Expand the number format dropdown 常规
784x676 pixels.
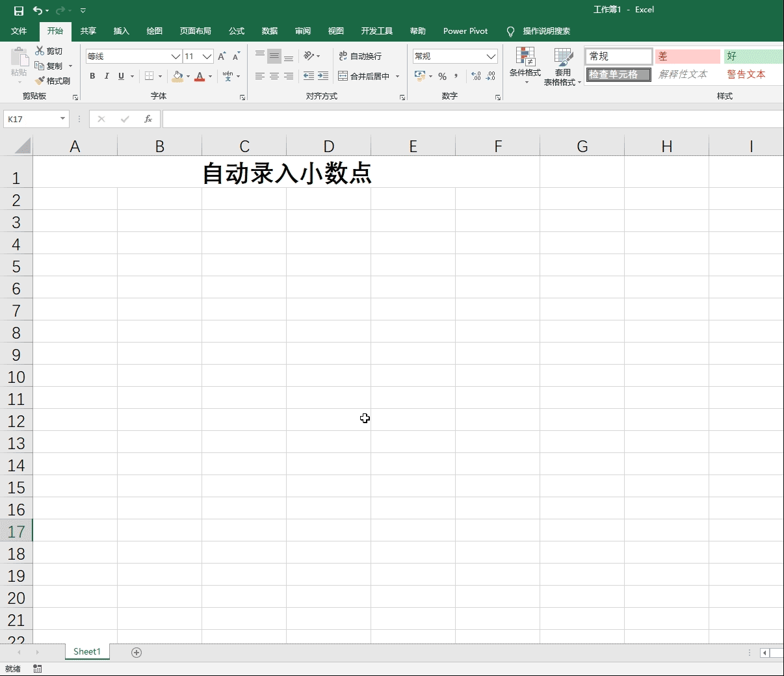click(x=491, y=57)
